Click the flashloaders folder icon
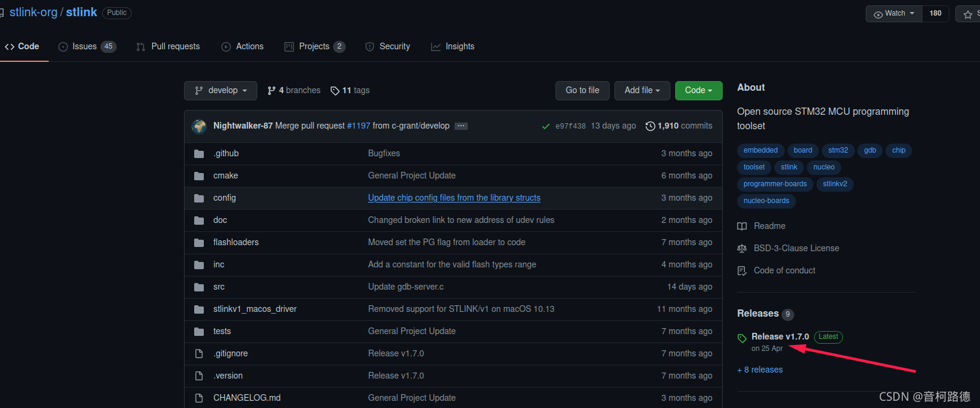This screenshot has height=408, width=980. pos(199,243)
